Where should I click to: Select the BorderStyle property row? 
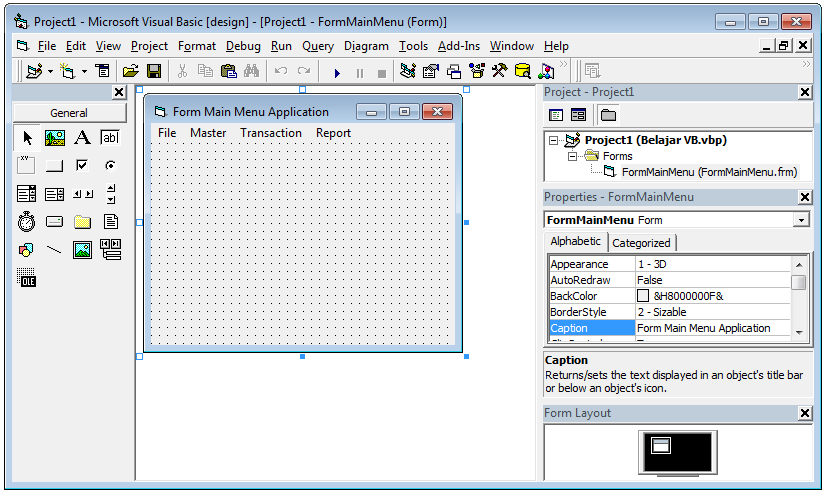[x=669, y=312]
